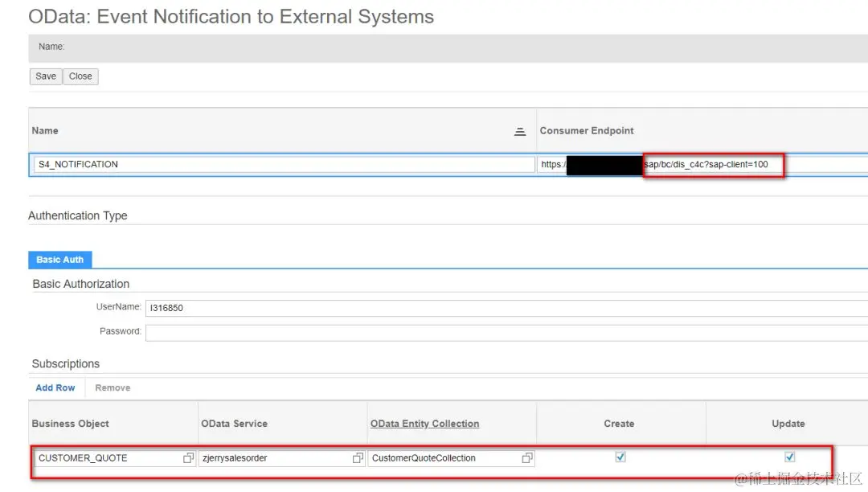Select the S4_NOTIFICATION name field

click(284, 164)
